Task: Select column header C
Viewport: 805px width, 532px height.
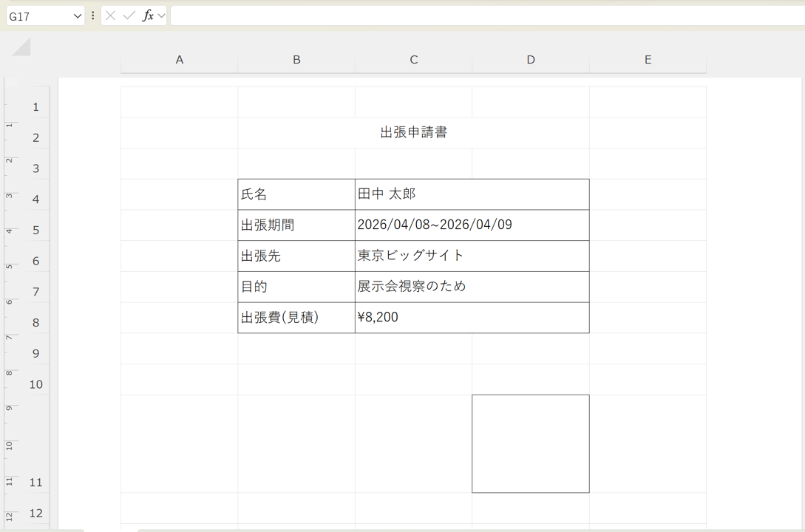Action: tap(413, 60)
